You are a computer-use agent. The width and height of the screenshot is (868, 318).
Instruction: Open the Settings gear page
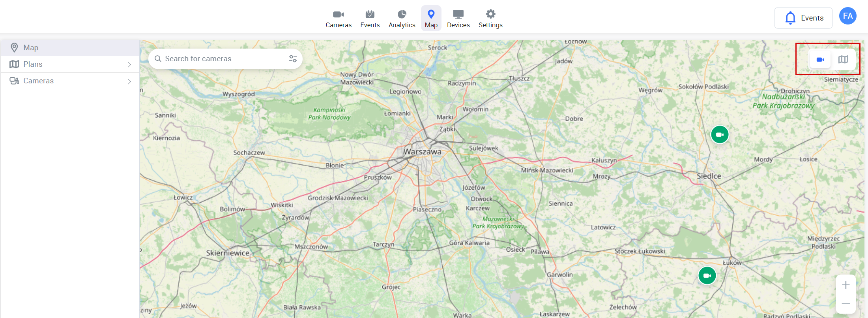tap(490, 19)
